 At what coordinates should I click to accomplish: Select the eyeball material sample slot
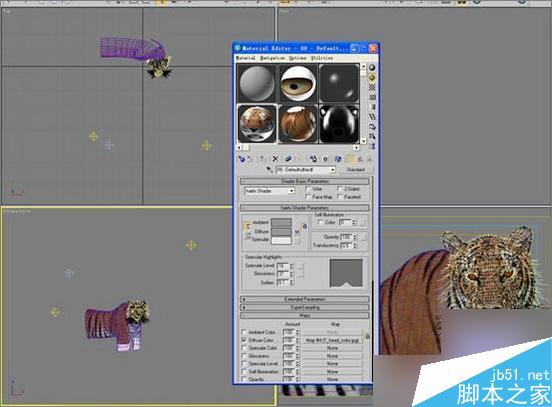pyautogui.click(x=298, y=84)
